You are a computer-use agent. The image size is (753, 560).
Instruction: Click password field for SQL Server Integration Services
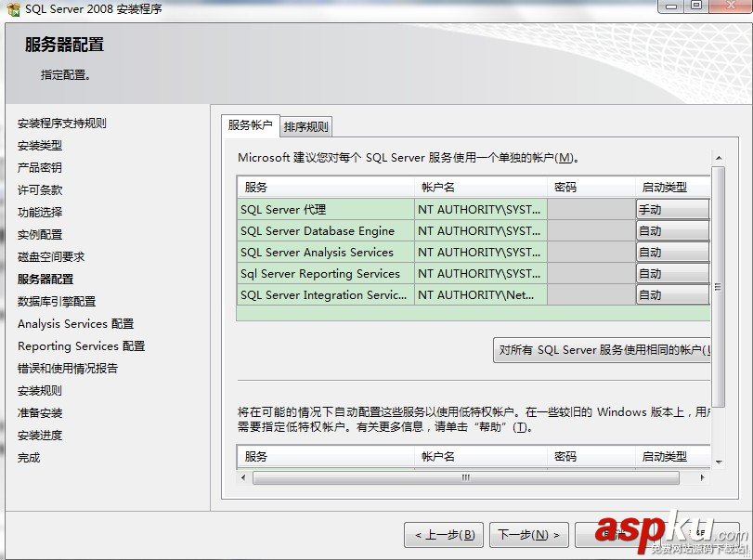(x=591, y=294)
